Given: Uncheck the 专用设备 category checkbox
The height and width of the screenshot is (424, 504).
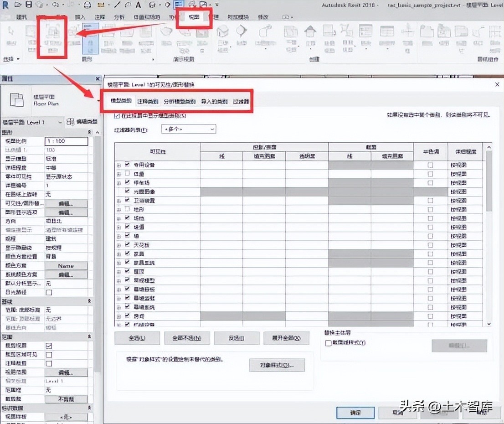Looking at the screenshot, I should (x=128, y=165).
